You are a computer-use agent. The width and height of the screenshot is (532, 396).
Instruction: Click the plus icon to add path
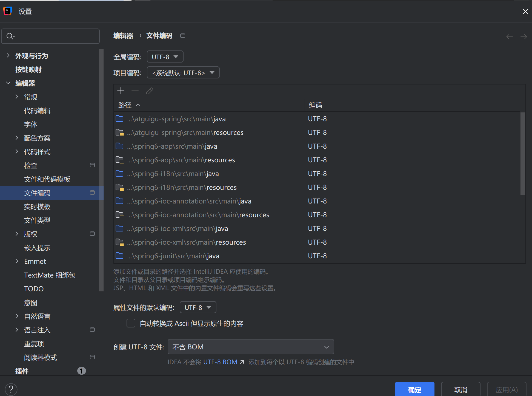point(121,91)
